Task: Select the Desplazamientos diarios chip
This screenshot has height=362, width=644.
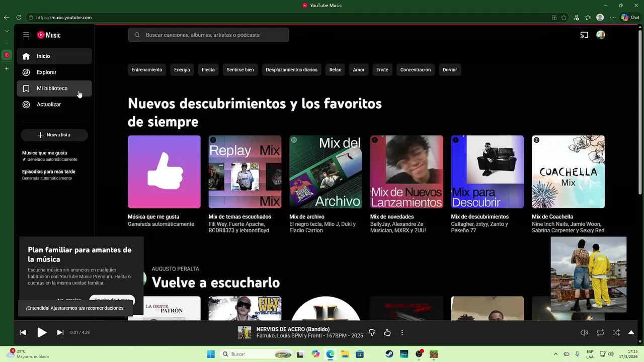Action: pos(292,70)
